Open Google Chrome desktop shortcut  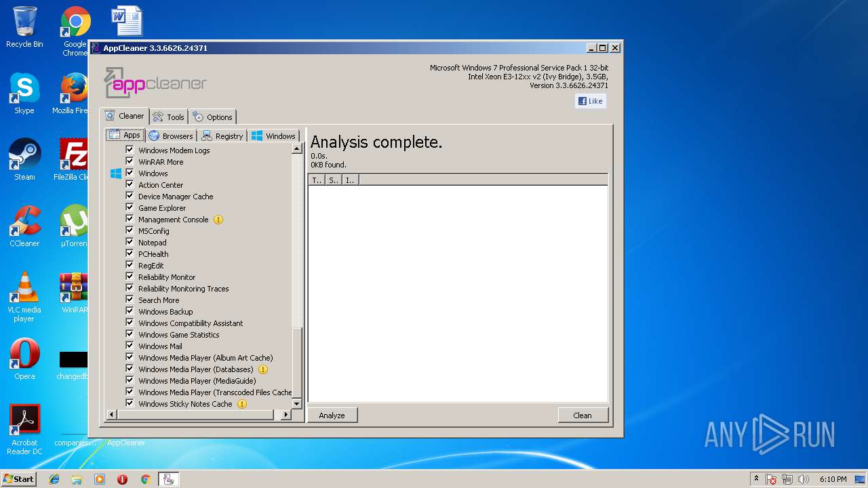75,31
